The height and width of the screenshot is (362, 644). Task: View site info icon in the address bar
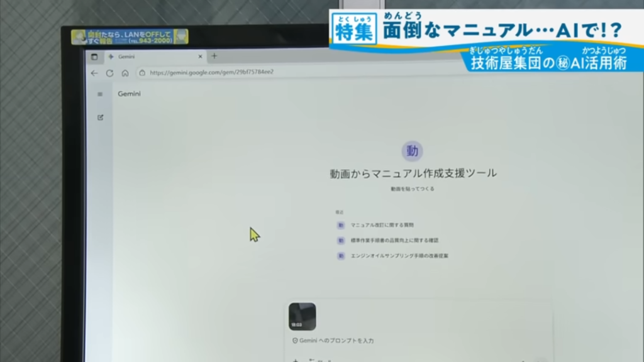tap(142, 73)
